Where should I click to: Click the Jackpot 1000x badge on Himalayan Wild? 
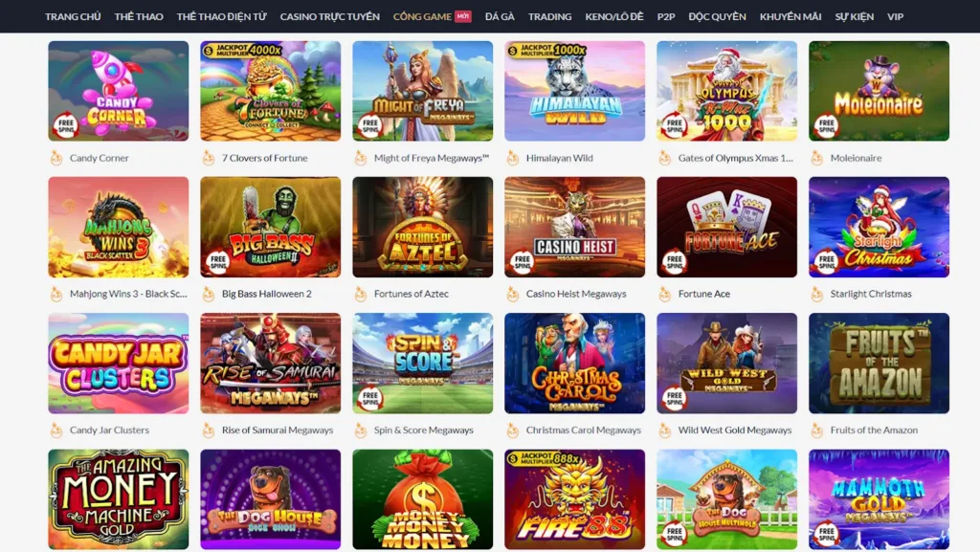point(546,50)
